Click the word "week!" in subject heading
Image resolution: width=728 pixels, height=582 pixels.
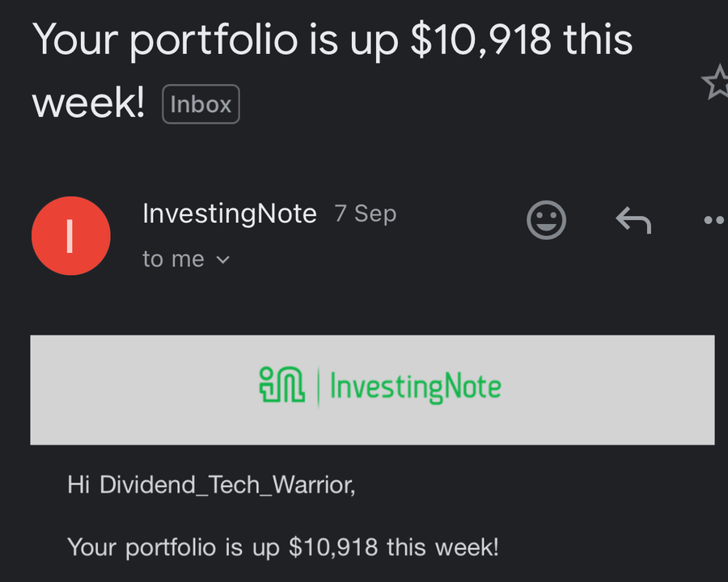[x=88, y=103]
